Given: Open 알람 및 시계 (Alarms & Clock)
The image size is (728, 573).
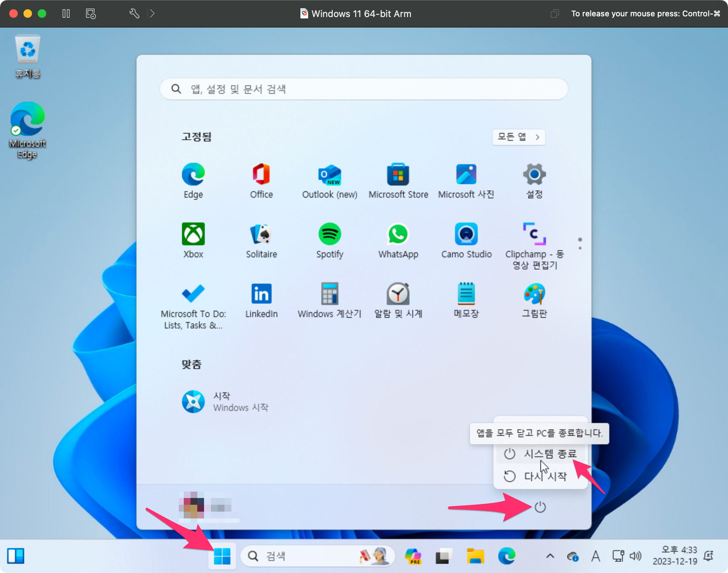Looking at the screenshot, I should 398,300.
